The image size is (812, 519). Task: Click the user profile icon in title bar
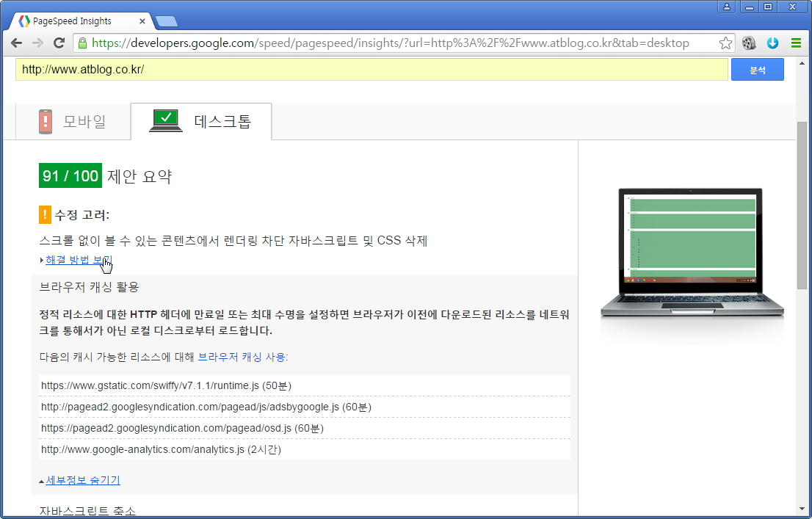[727, 7]
